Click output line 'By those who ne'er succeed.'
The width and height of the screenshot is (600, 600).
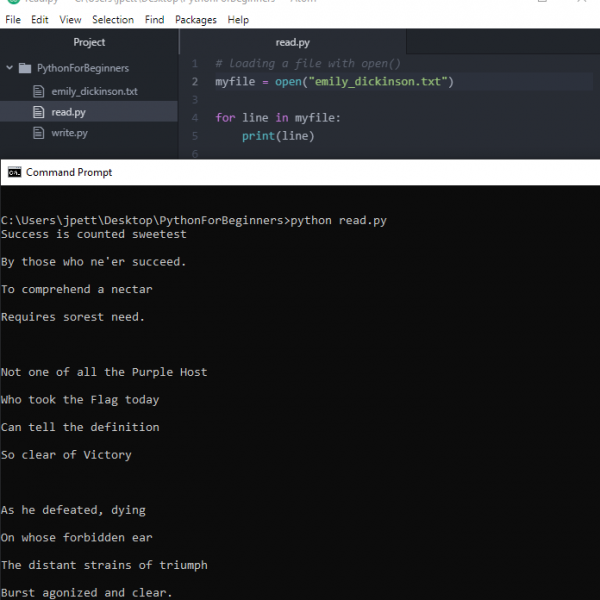coord(94,262)
